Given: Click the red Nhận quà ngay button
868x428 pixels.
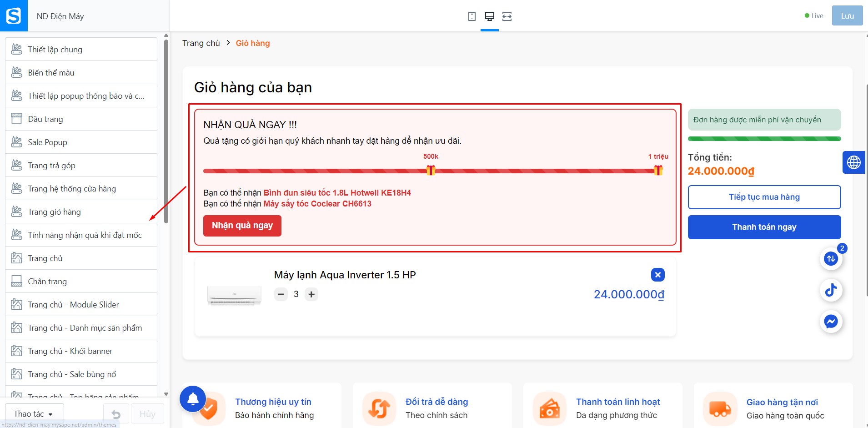Looking at the screenshot, I should 242,226.
